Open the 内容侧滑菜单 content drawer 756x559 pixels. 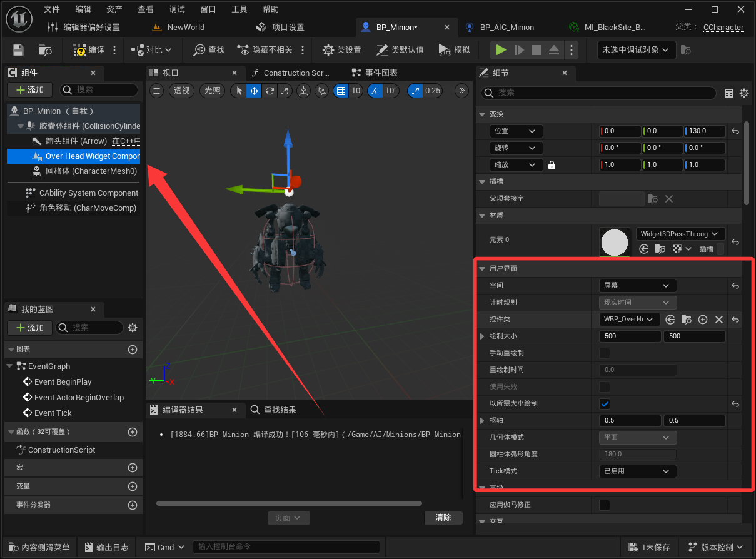tap(39, 547)
